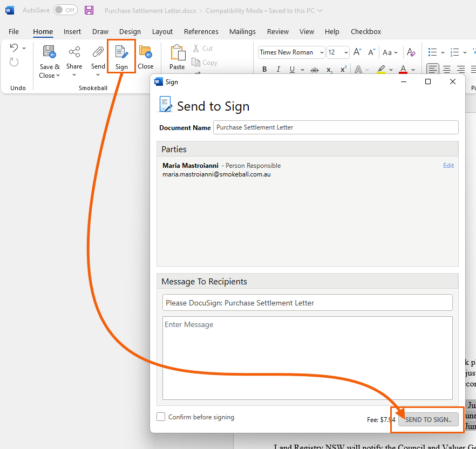Increase font size with the larger A icon
Viewport: 476px width, 449px height.
[357, 52]
